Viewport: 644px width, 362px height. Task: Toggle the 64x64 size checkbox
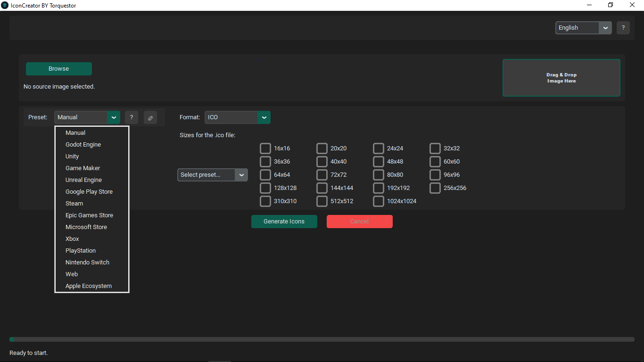point(265,175)
